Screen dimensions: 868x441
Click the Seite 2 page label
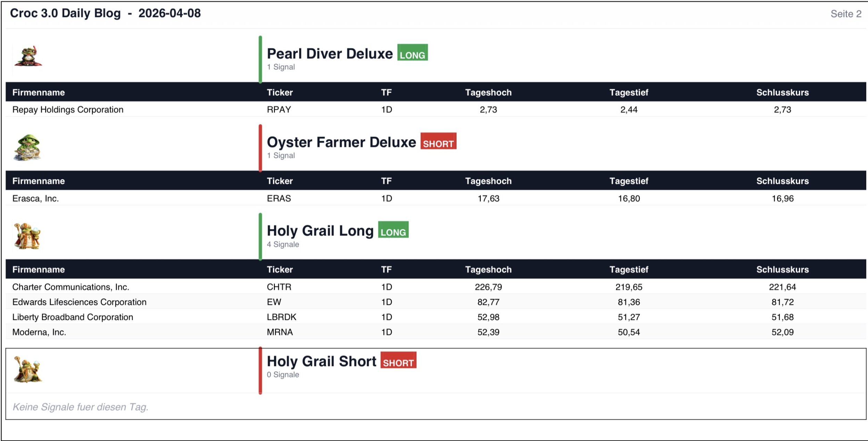tap(846, 14)
